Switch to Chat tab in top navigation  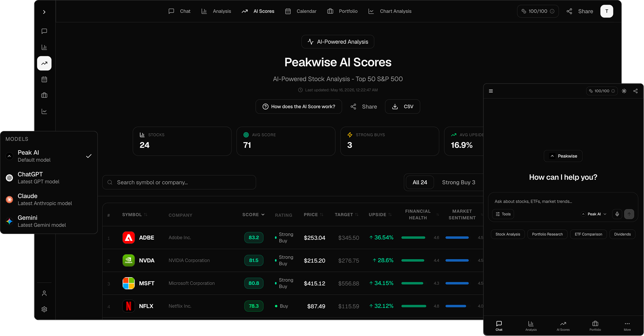click(x=179, y=11)
